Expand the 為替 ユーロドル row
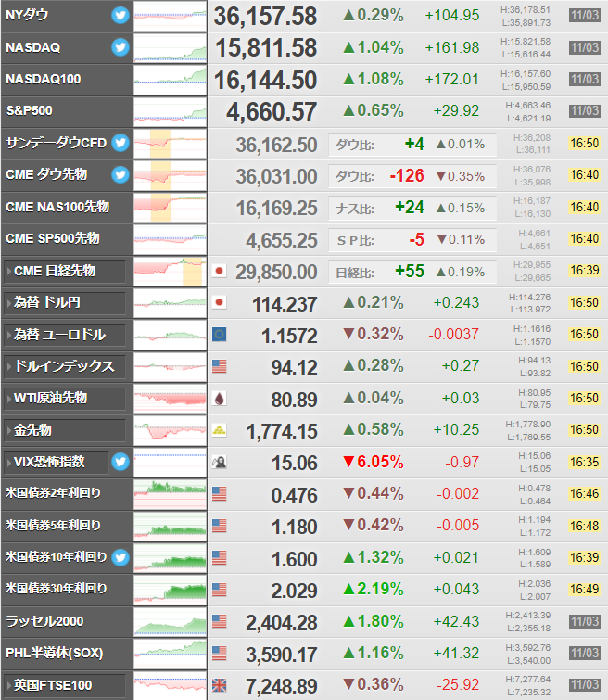 point(65,335)
